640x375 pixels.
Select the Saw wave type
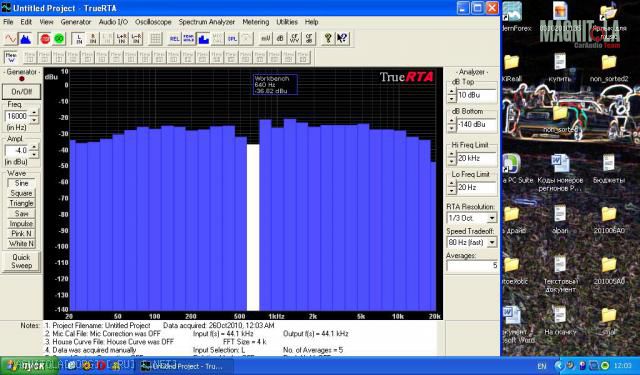tap(22, 213)
